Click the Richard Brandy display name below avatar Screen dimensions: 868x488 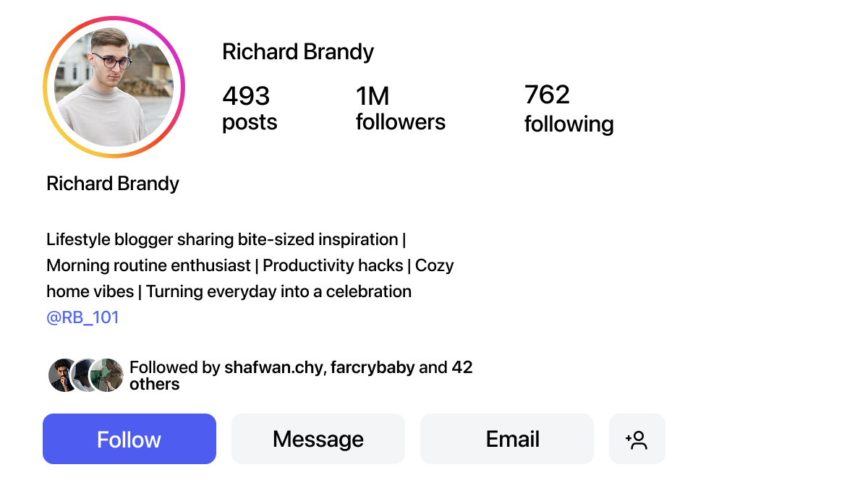pyautogui.click(x=113, y=184)
